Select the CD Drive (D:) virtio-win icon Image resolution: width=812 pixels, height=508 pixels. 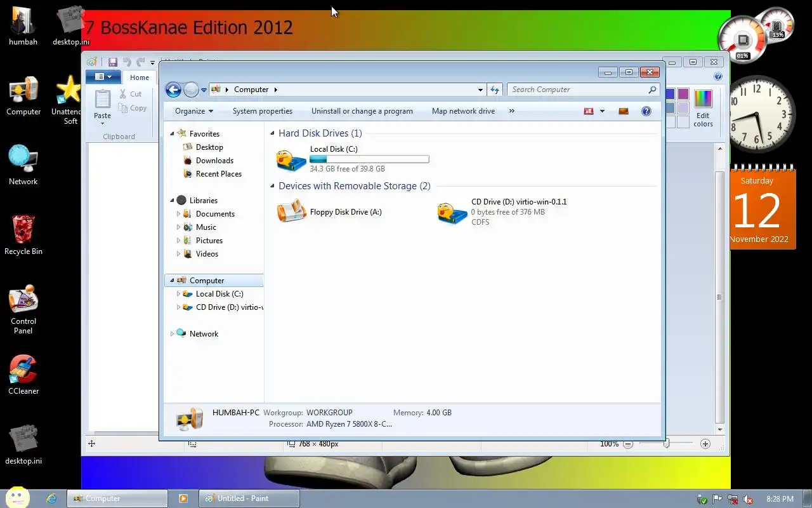point(453,212)
